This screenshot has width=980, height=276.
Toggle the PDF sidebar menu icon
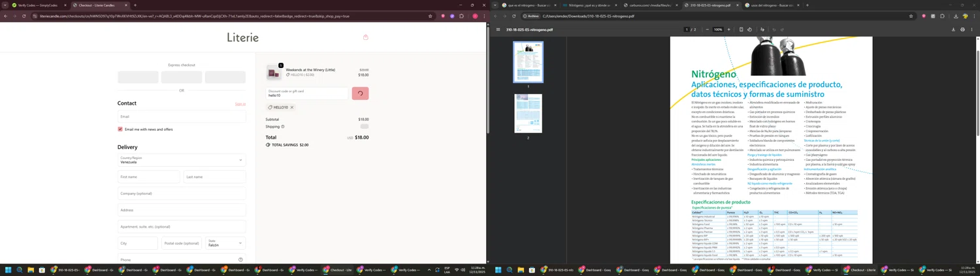coord(498,29)
